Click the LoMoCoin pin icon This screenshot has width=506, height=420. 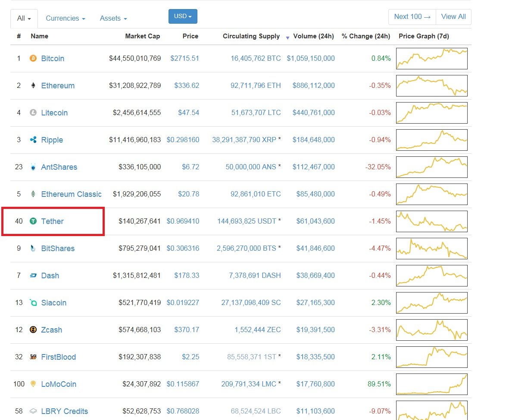coord(33,383)
